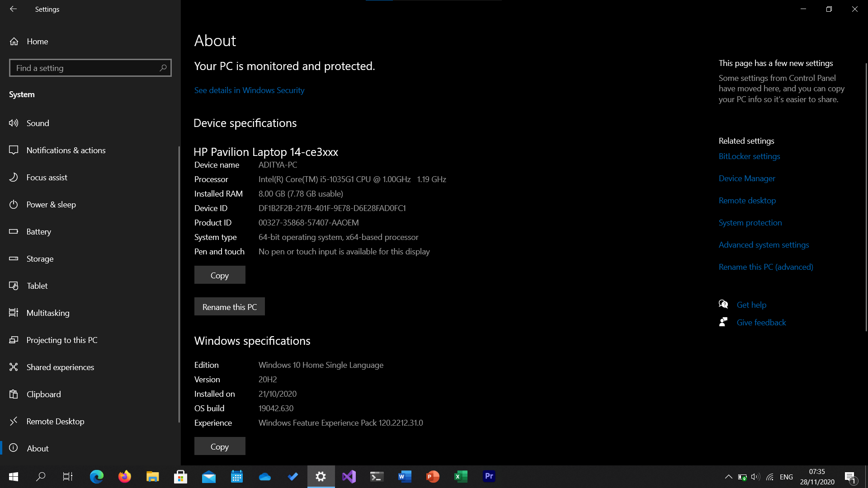Image resolution: width=868 pixels, height=488 pixels.
Task: Select the Battery settings page
Action: (x=90, y=231)
